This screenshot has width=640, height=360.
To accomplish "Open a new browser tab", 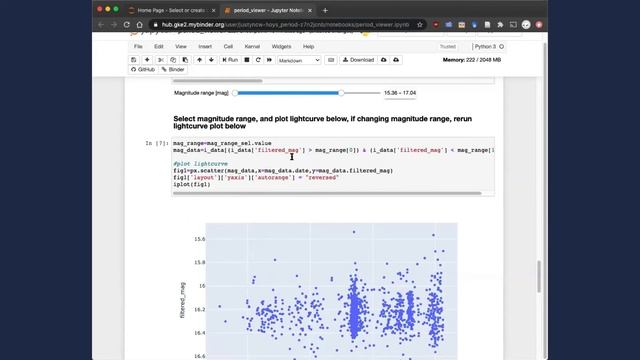I will (325, 11).
